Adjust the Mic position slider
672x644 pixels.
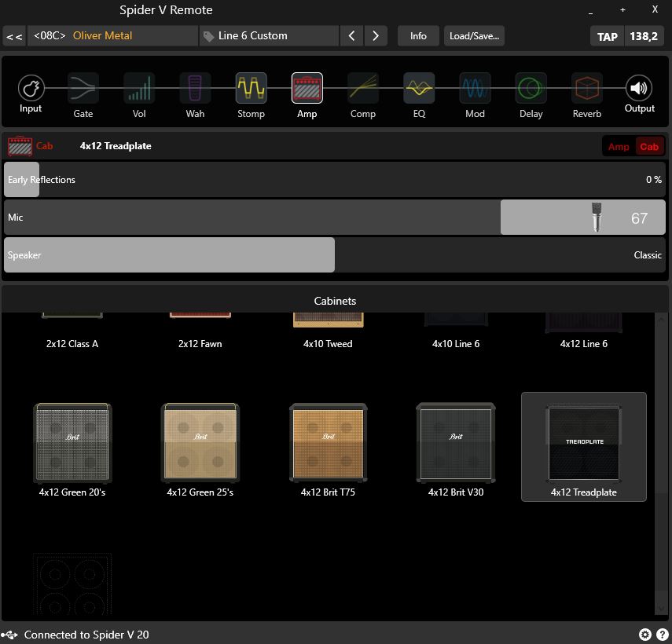(335, 217)
